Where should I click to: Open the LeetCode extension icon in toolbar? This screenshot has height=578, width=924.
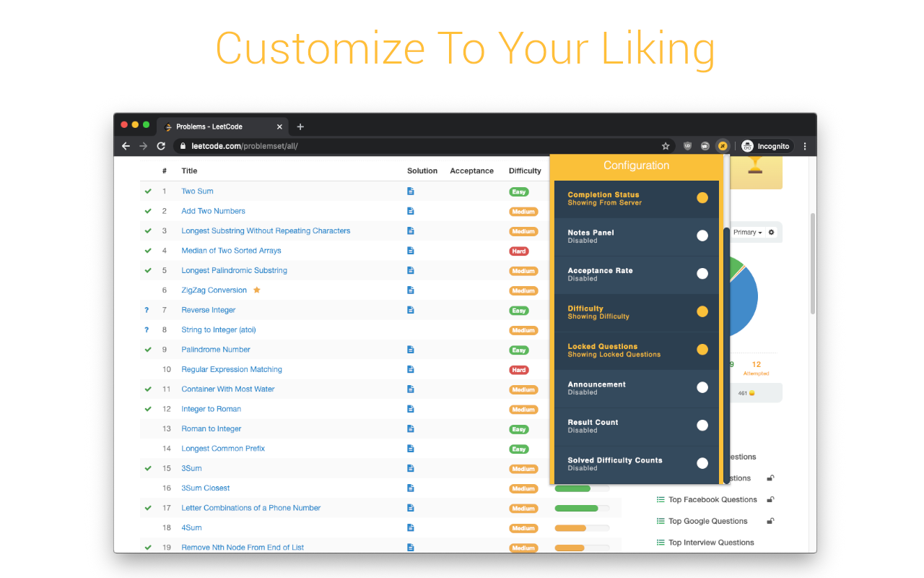[x=722, y=146]
